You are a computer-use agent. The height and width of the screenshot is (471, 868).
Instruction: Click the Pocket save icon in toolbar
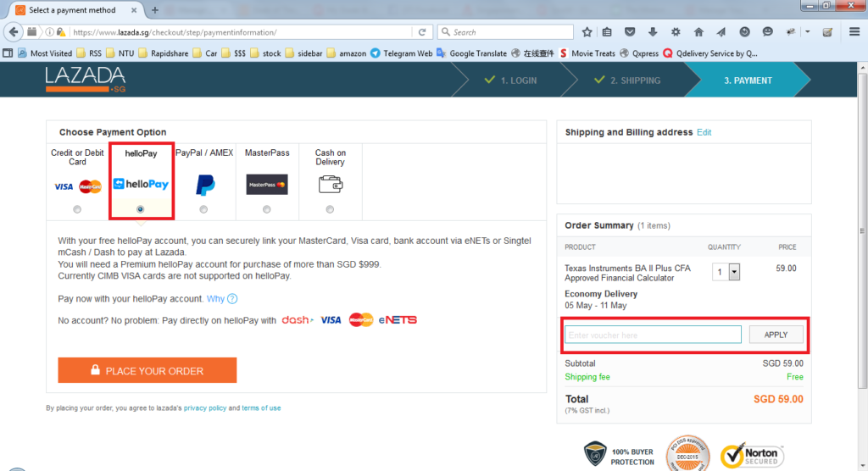pyautogui.click(x=630, y=32)
